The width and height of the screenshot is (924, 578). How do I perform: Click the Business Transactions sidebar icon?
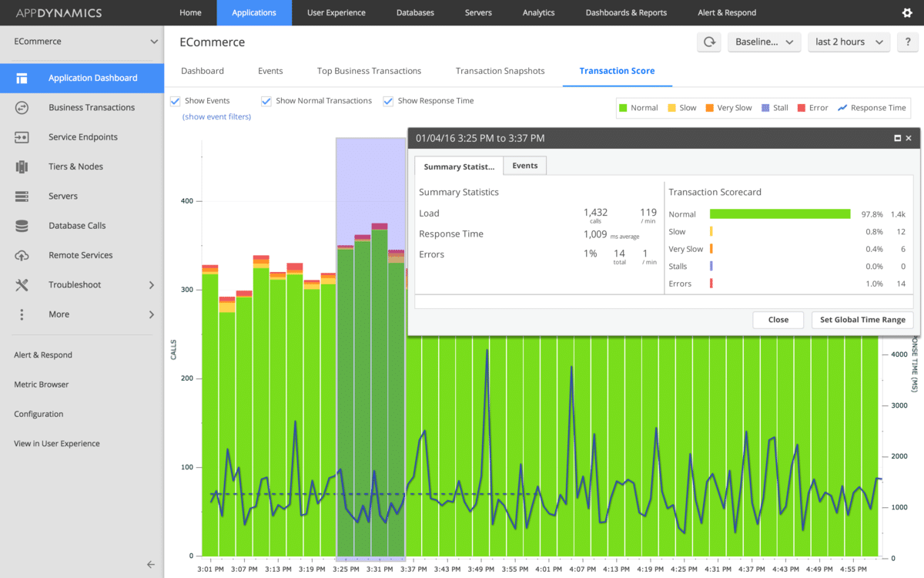[22, 108]
